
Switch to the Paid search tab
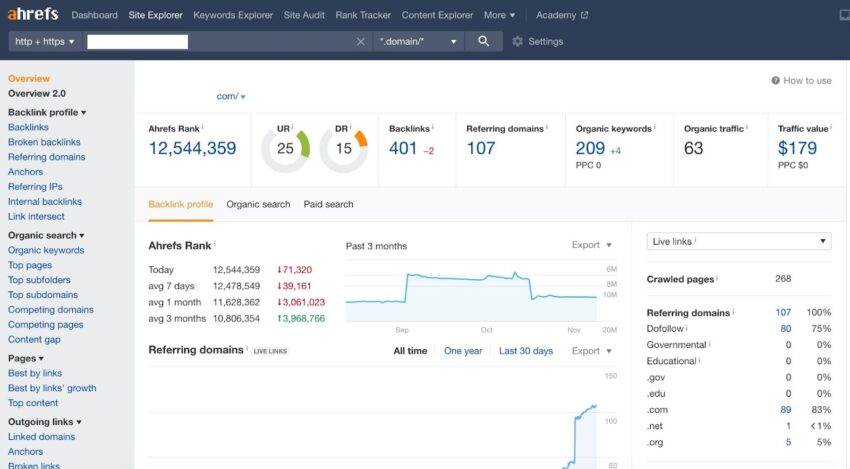pyautogui.click(x=329, y=204)
